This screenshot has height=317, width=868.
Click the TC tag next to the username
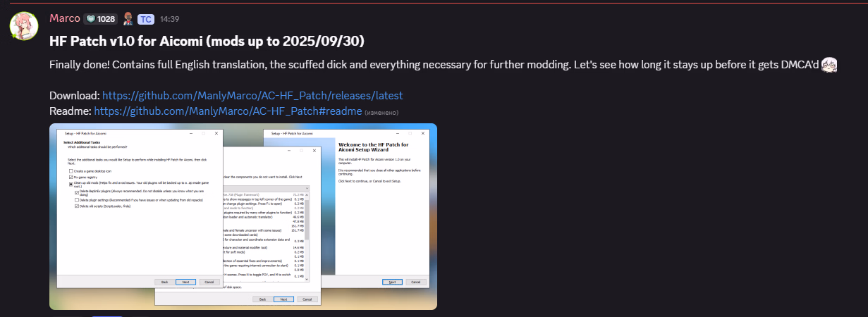145,19
